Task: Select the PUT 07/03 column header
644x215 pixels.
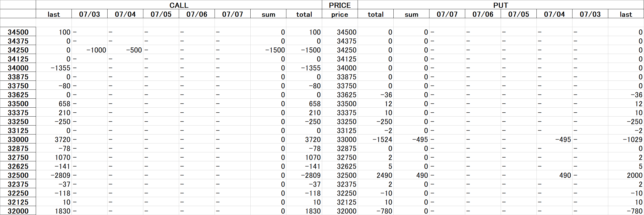Action: point(590,14)
